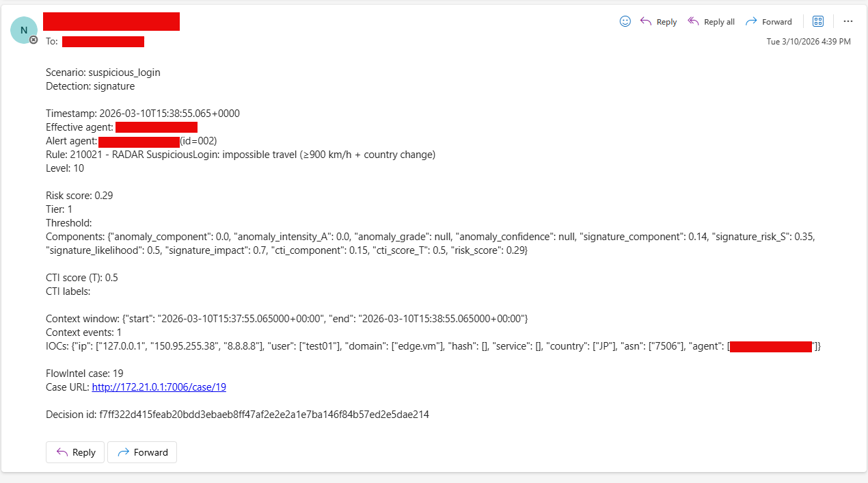Open the apps grid icon
868x483 pixels.
coord(818,21)
